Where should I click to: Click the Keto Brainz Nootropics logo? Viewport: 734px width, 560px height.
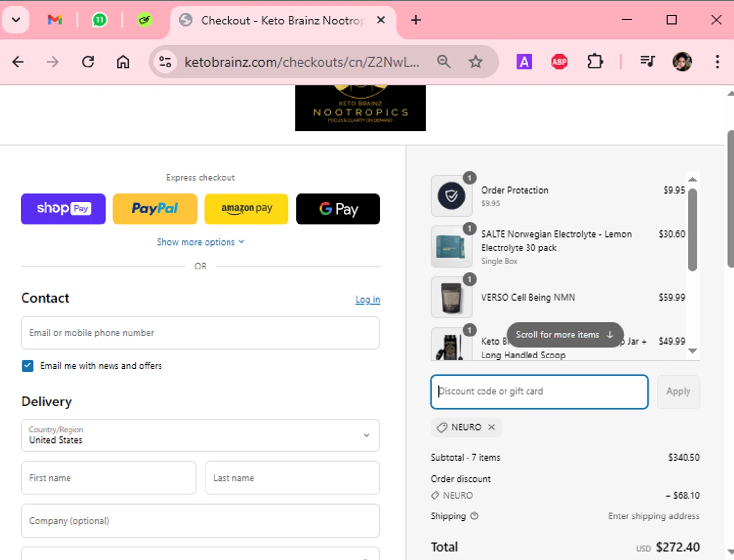pyautogui.click(x=360, y=108)
